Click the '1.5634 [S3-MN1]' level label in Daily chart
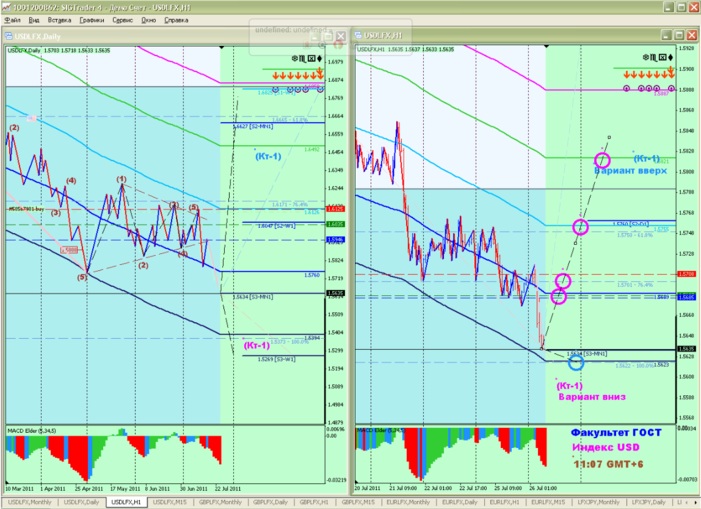 point(253,297)
